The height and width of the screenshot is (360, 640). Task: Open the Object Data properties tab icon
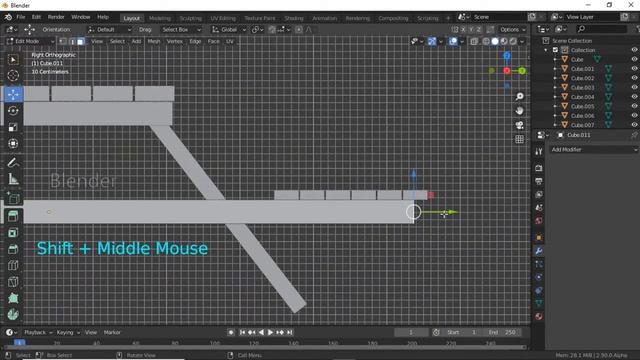coord(539,303)
